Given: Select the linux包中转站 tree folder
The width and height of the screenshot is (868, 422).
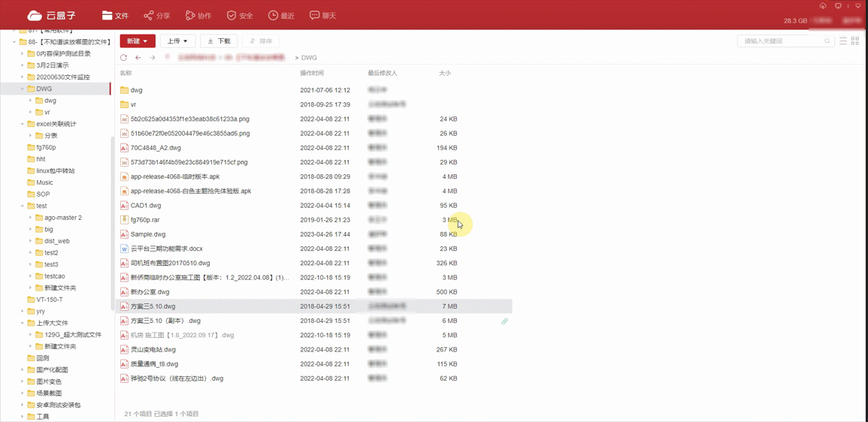Looking at the screenshot, I should (56, 171).
